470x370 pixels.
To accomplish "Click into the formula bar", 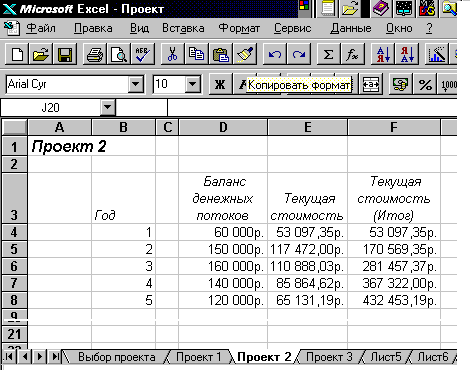I will tap(312, 107).
